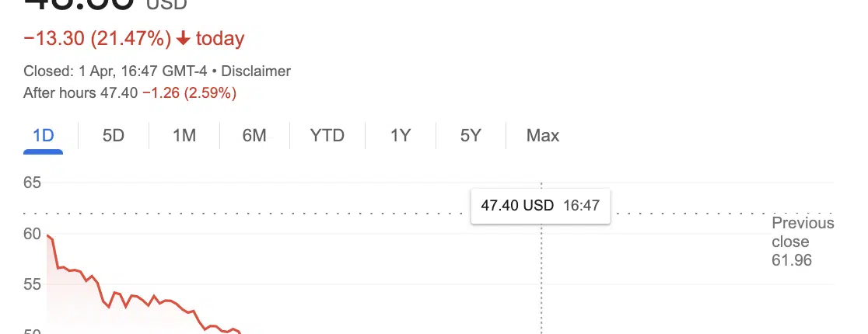Open the 1M time range tab

pos(184,135)
